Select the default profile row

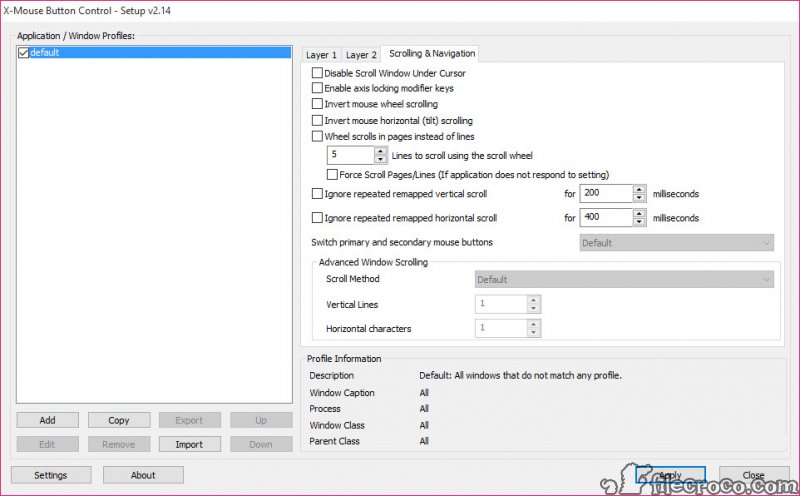(154, 53)
